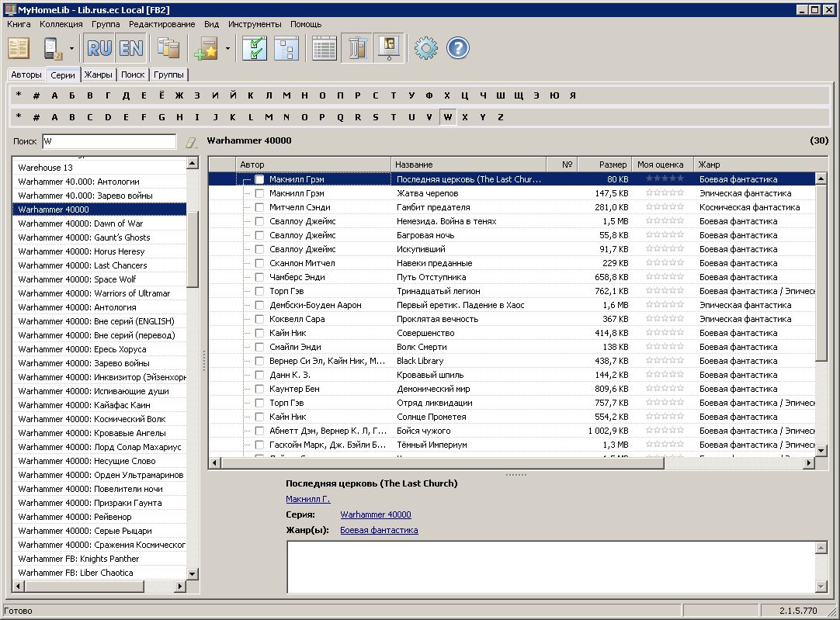The image size is (840, 620).
Task: Toggle the EN language filter button
Action: coord(130,48)
